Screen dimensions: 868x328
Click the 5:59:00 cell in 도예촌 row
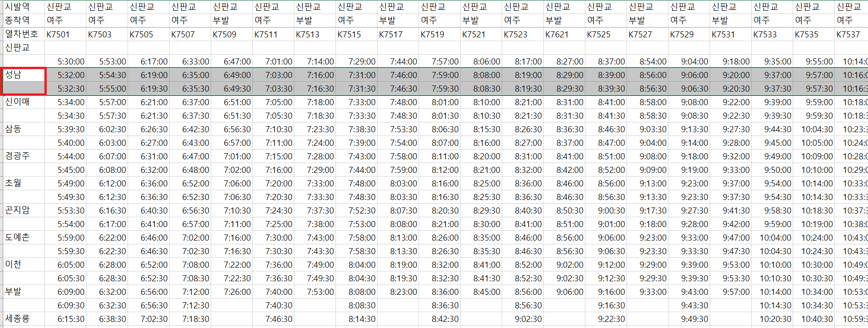coord(65,237)
